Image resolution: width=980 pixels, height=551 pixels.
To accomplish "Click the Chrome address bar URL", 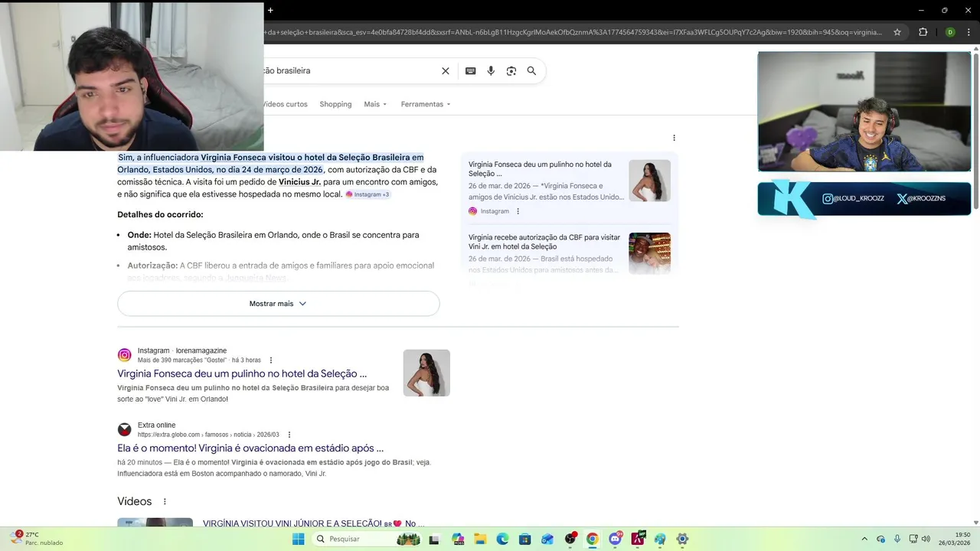I will [x=573, y=32].
